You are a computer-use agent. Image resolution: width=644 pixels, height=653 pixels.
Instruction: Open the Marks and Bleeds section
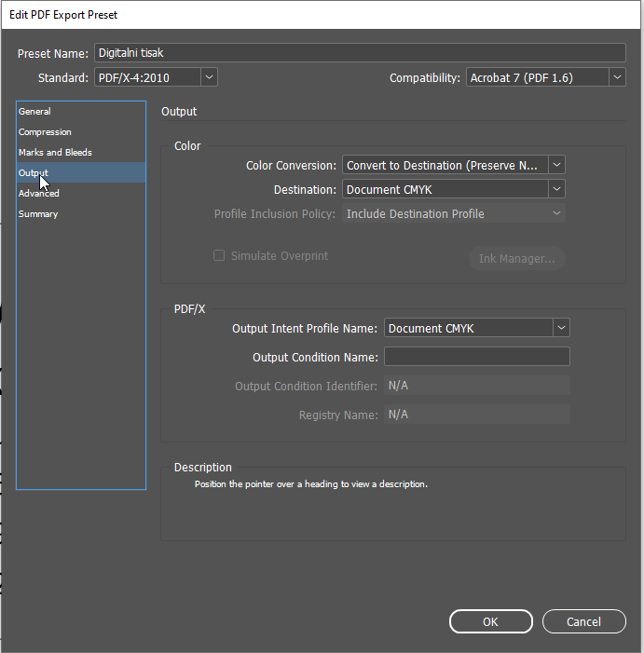point(55,153)
